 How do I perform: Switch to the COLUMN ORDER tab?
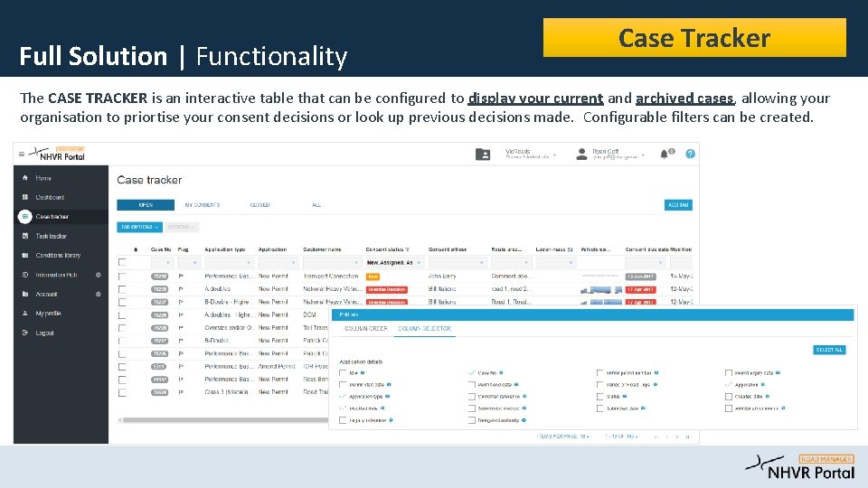click(x=366, y=329)
